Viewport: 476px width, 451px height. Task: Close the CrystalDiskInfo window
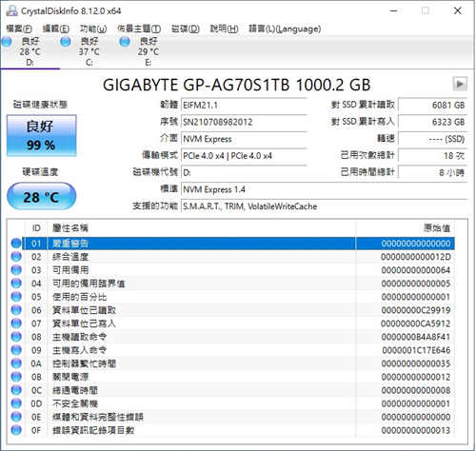coord(458,10)
